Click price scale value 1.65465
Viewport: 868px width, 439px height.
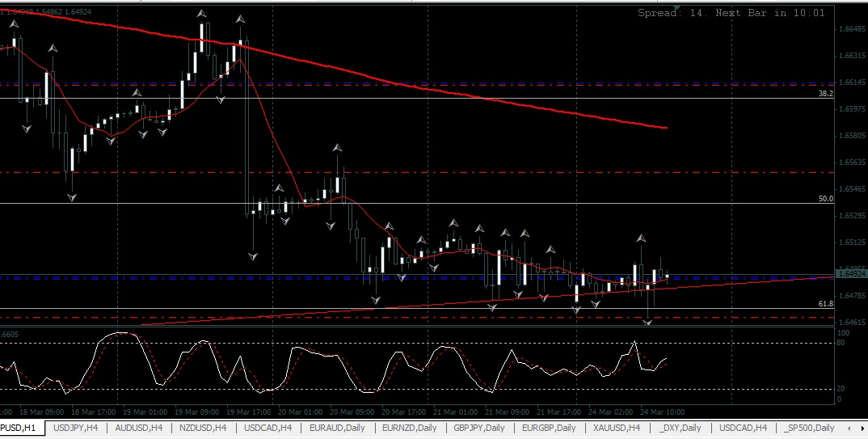853,188
